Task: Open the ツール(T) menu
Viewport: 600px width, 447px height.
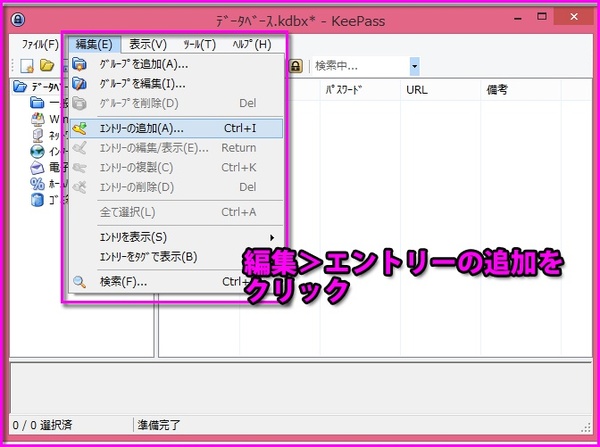Action: 199,44
